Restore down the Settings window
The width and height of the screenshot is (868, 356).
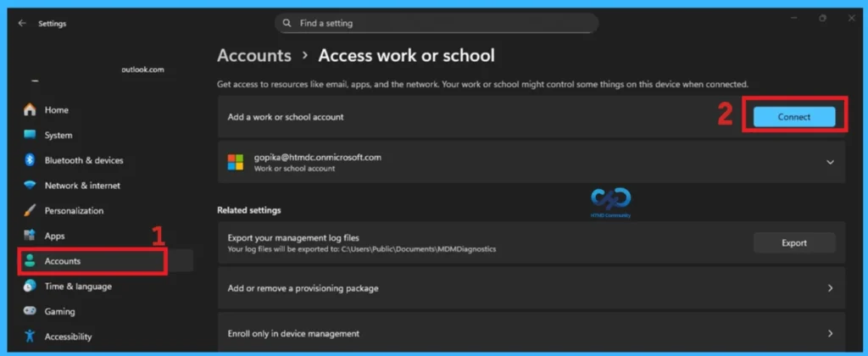point(822,19)
